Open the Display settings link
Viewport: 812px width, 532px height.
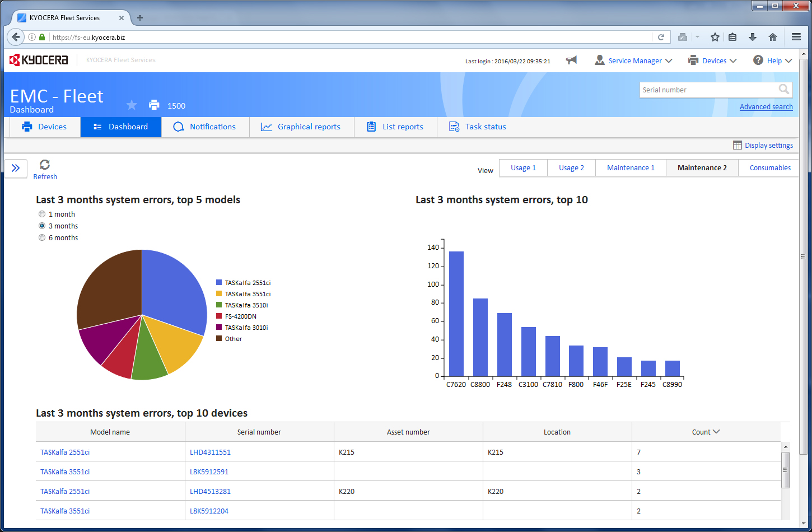[x=769, y=145]
